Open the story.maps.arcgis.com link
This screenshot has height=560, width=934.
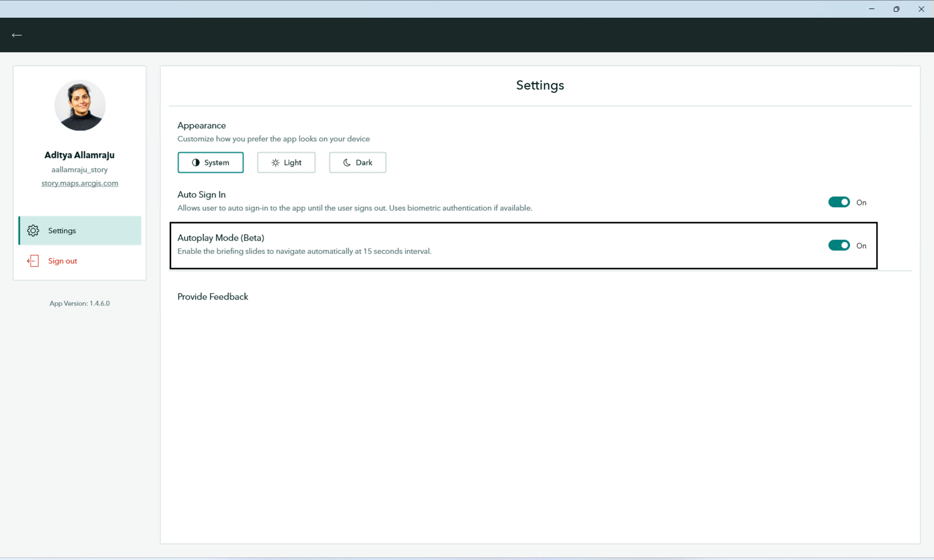tap(80, 183)
